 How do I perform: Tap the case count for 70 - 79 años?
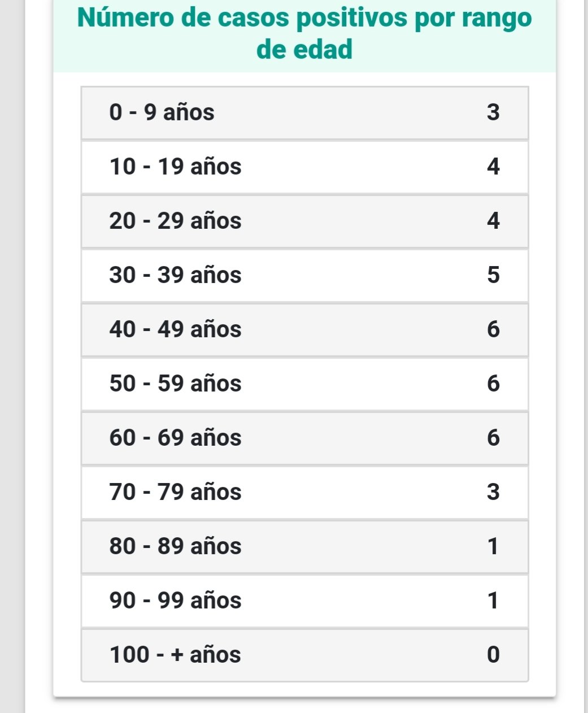[x=493, y=492]
